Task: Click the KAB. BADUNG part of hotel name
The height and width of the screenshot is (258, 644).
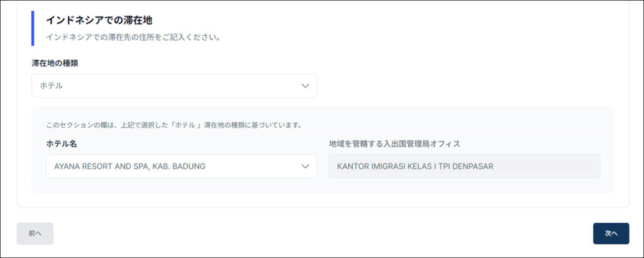Action: tap(181, 166)
